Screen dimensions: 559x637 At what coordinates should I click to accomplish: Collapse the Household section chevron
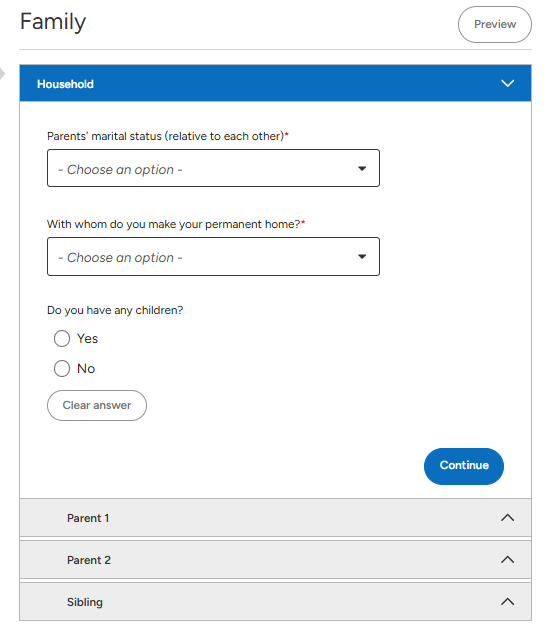point(507,83)
